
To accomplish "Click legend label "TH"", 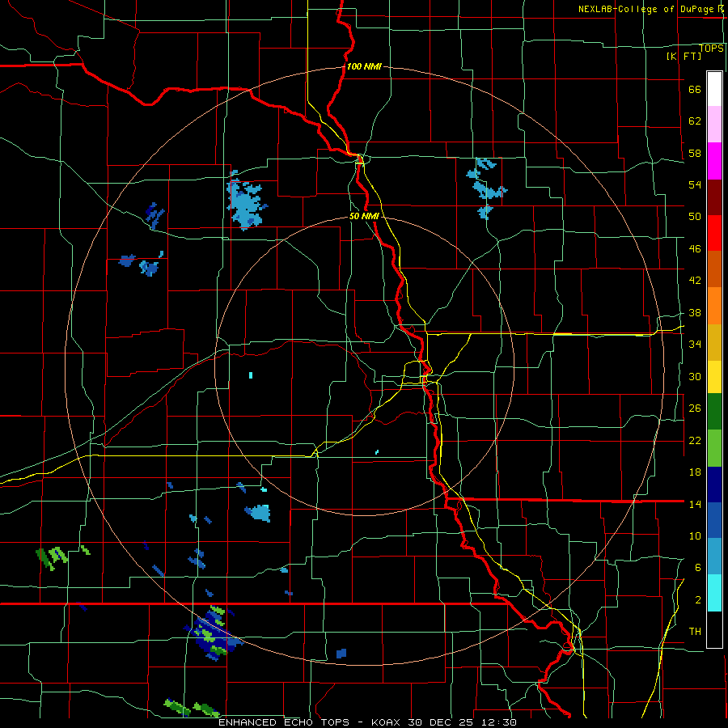I will [x=695, y=632].
